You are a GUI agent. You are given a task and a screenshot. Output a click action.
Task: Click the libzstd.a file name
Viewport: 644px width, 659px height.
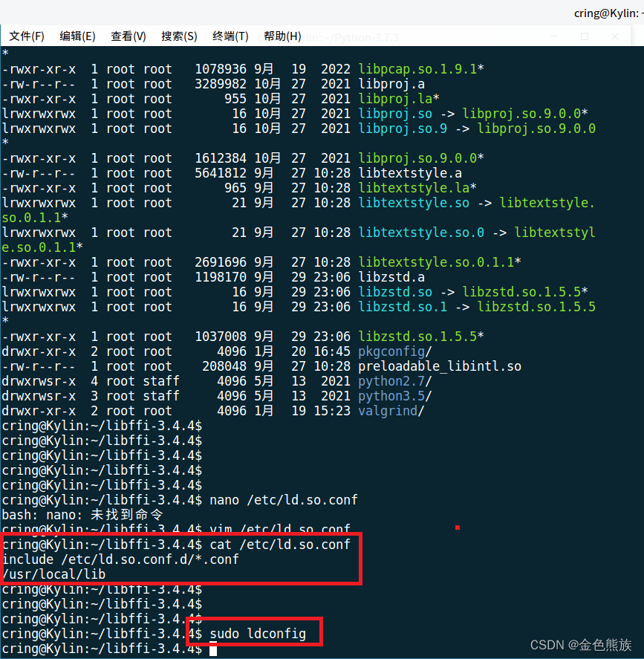[391, 277]
